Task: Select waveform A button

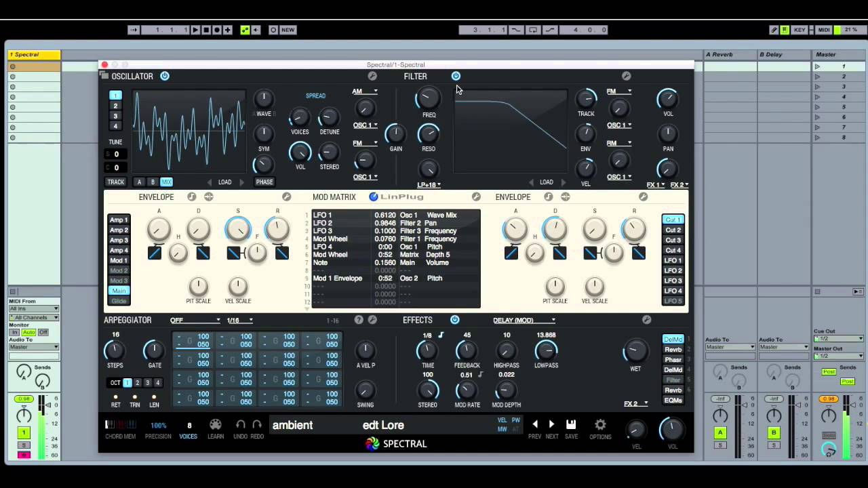Action: (140, 182)
